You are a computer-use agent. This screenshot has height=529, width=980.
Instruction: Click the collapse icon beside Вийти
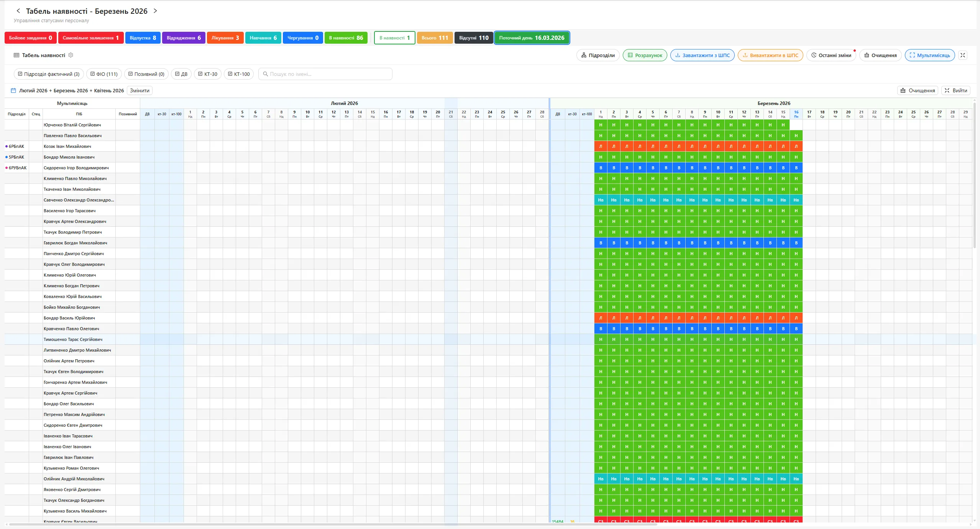point(947,90)
